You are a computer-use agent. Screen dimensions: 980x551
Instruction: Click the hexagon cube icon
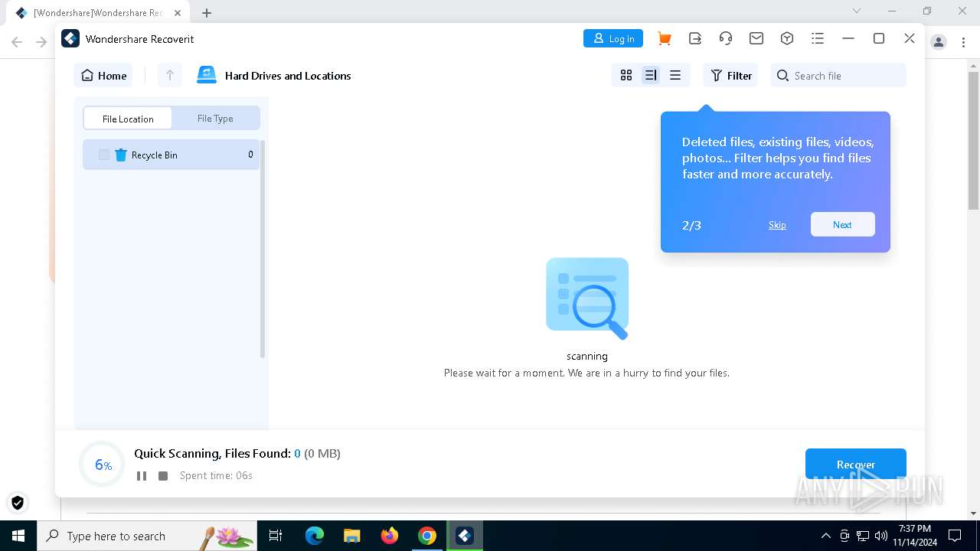(787, 38)
